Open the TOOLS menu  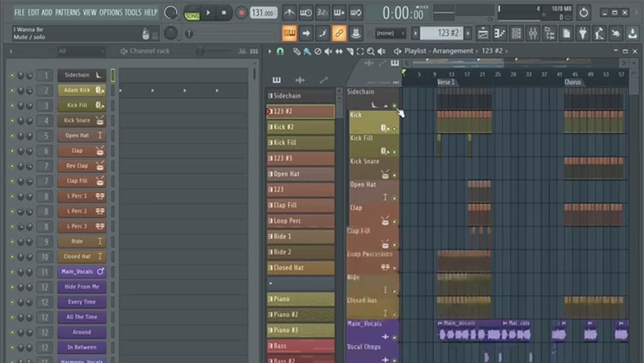click(133, 12)
